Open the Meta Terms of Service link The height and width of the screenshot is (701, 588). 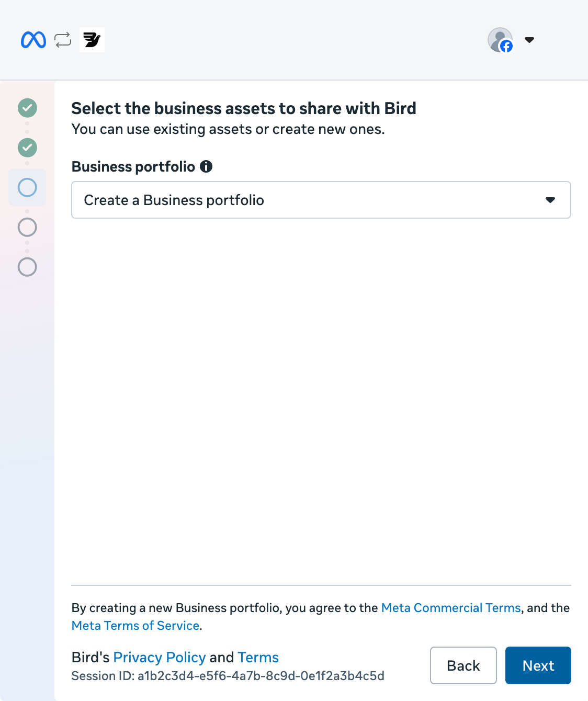click(135, 626)
